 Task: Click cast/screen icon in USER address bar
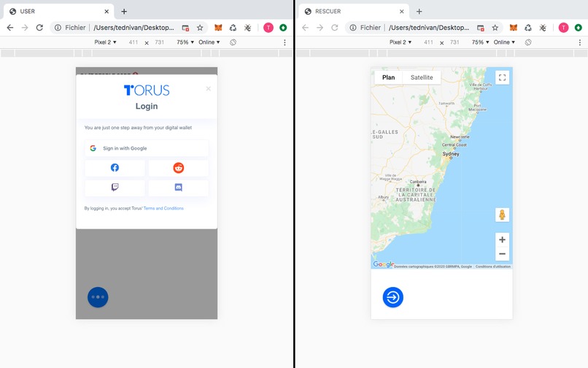[x=185, y=28]
